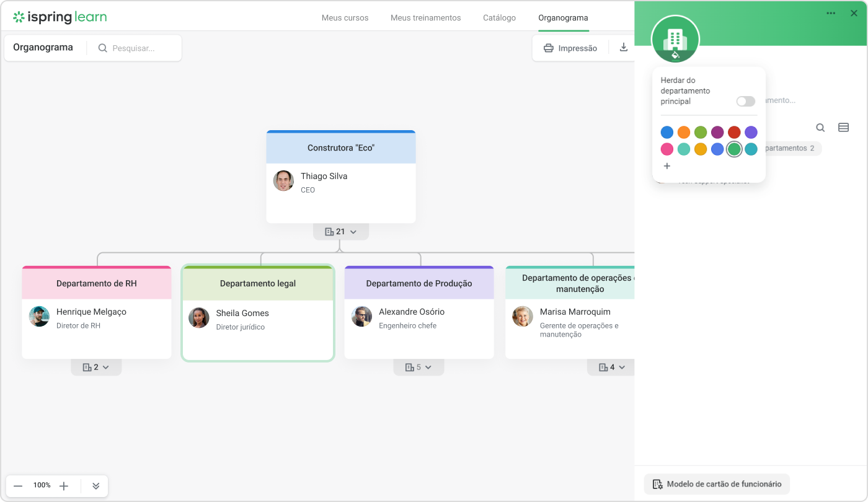
Task: Select the Departamento legal card header
Action: (x=258, y=284)
